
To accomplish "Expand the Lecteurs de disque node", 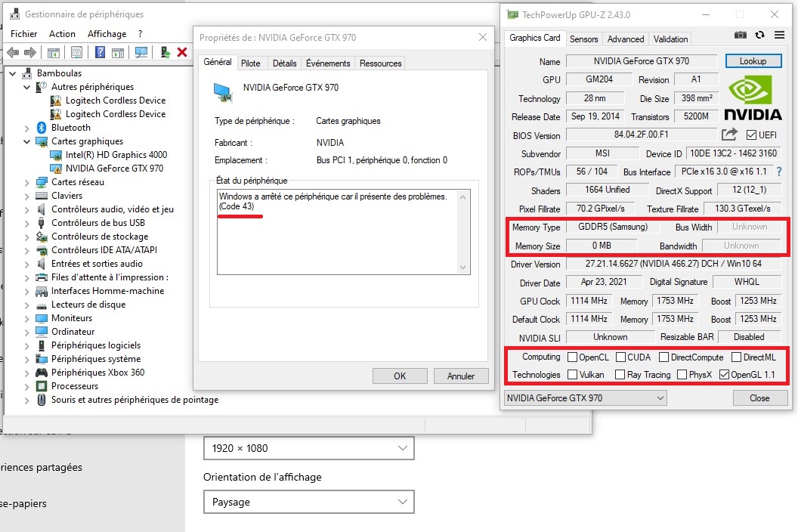I will tap(27, 305).
